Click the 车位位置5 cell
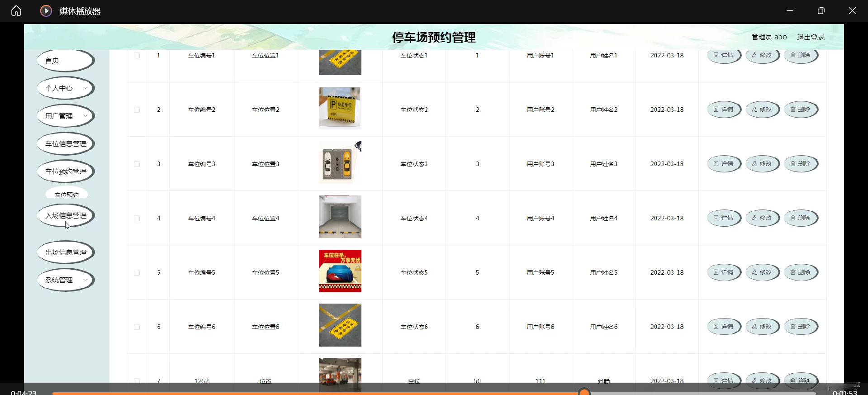This screenshot has height=395, width=868. pyautogui.click(x=266, y=272)
